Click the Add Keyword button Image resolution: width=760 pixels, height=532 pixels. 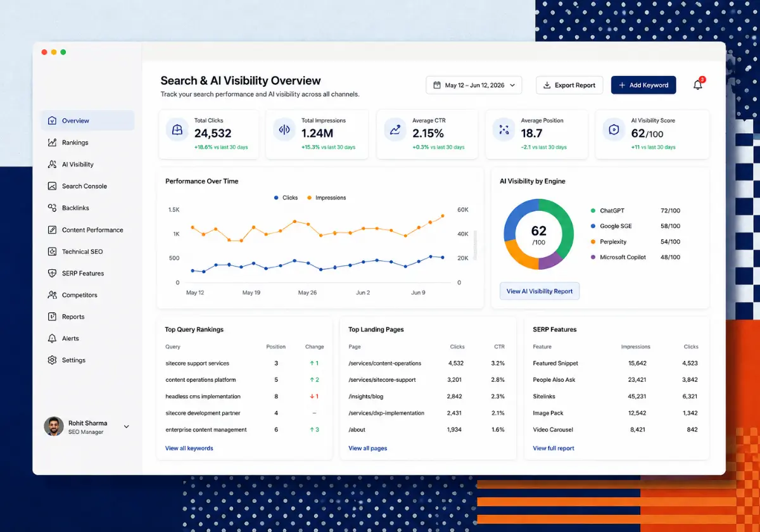click(643, 85)
